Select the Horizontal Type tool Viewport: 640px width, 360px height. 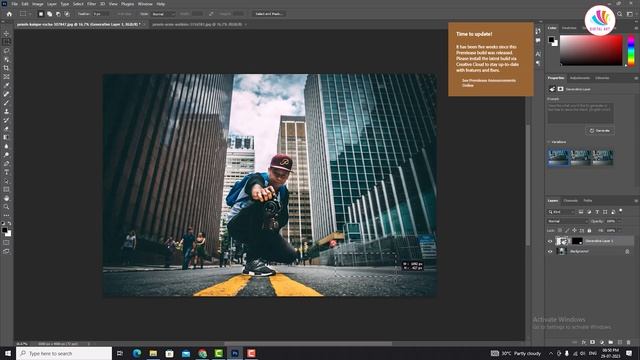(x=6, y=172)
